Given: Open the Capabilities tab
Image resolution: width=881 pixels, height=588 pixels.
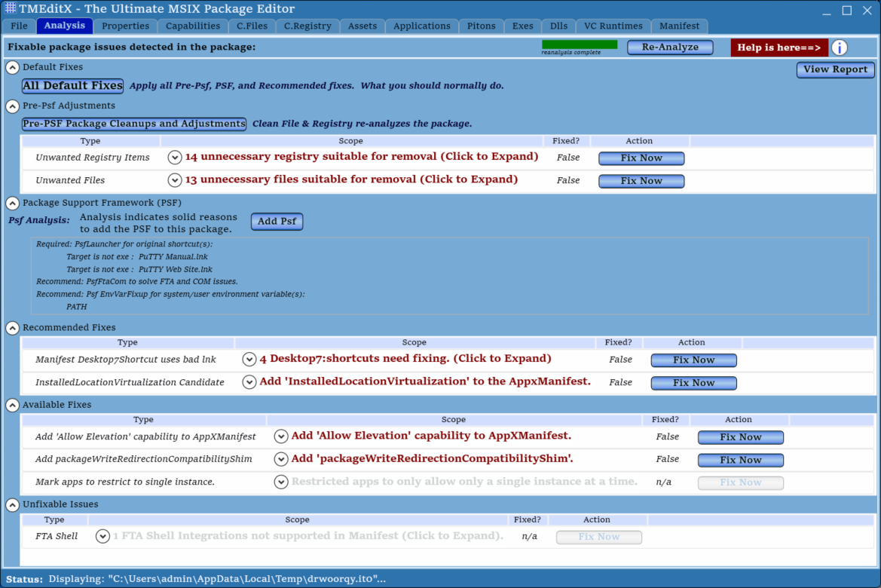Looking at the screenshot, I should tap(193, 26).
